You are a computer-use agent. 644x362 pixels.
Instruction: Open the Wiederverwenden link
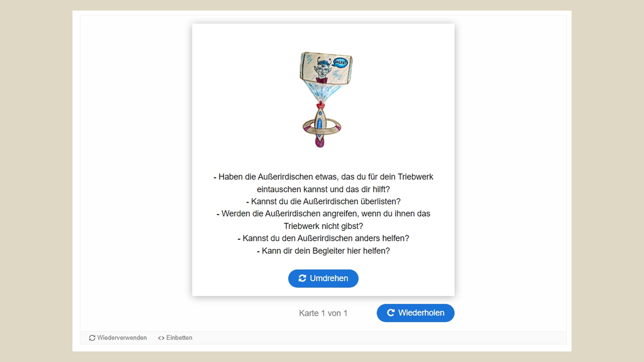click(x=118, y=338)
